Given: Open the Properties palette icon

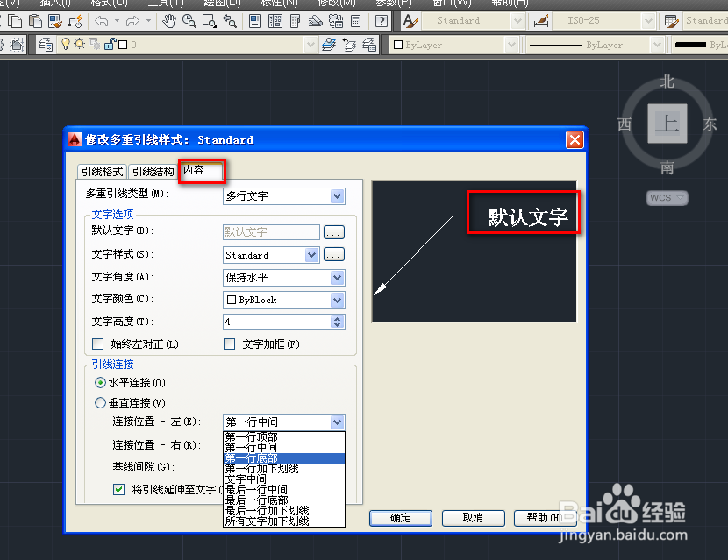Looking at the screenshot, I should (x=255, y=21).
